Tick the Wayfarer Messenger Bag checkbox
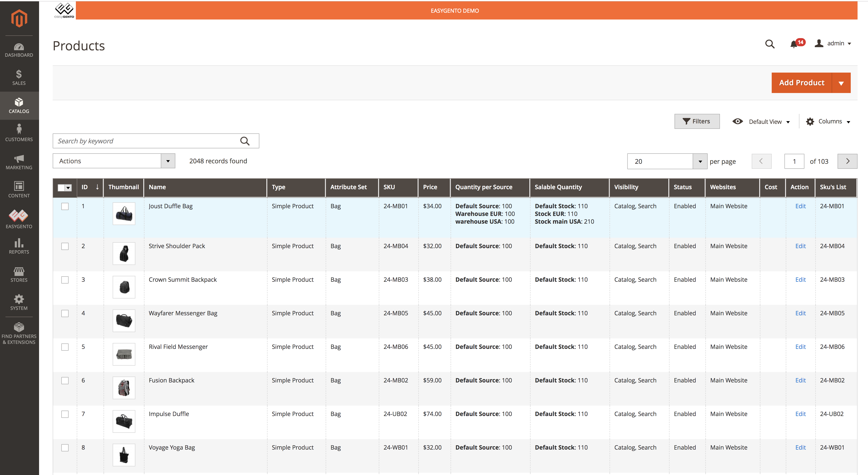The image size is (868, 475). 65,313
